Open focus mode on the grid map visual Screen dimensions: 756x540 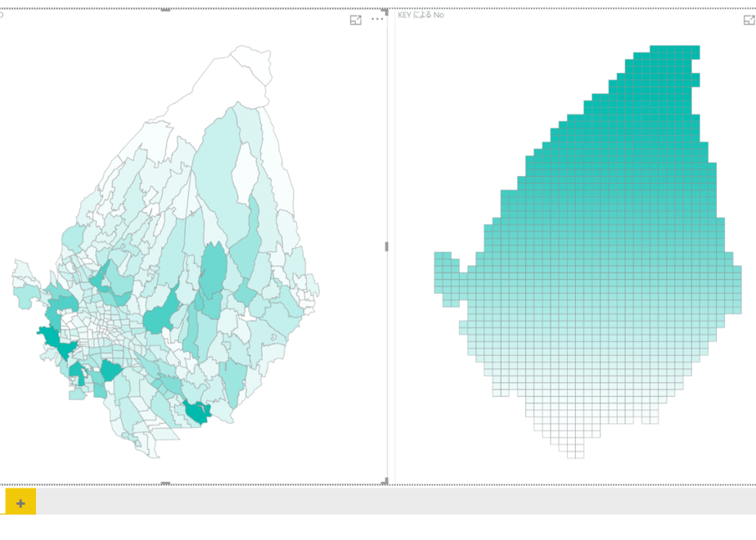click(x=749, y=20)
